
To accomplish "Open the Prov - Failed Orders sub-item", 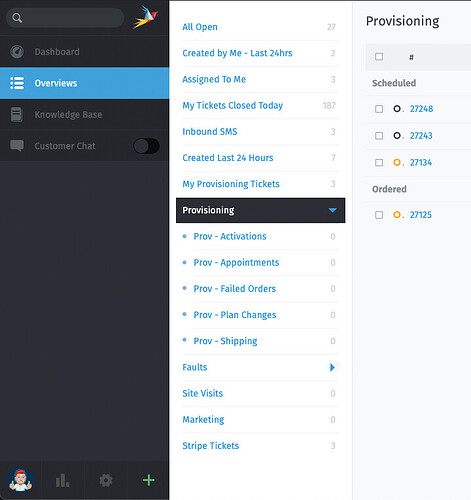I will point(235,289).
